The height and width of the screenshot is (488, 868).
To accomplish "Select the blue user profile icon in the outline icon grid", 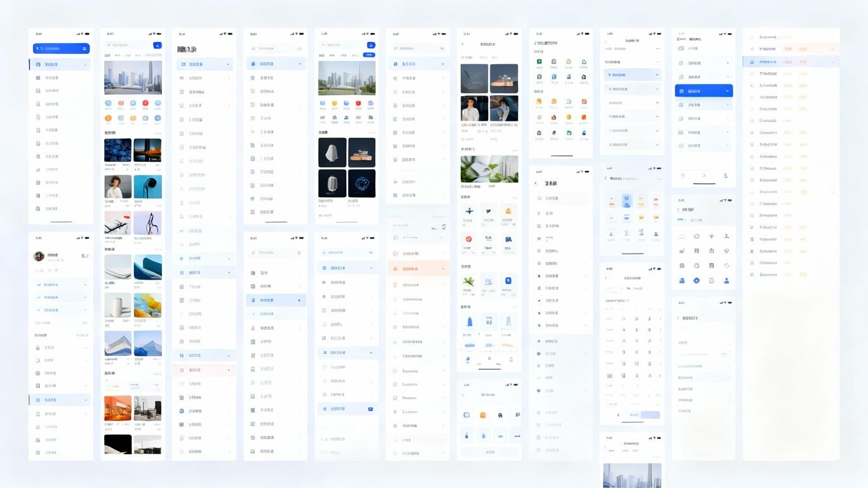I will (x=726, y=280).
